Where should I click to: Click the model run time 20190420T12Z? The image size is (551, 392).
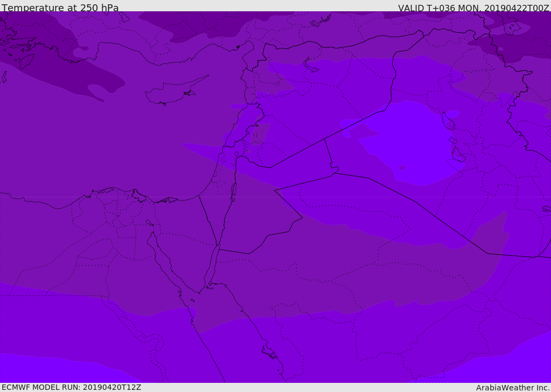(111, 387)
